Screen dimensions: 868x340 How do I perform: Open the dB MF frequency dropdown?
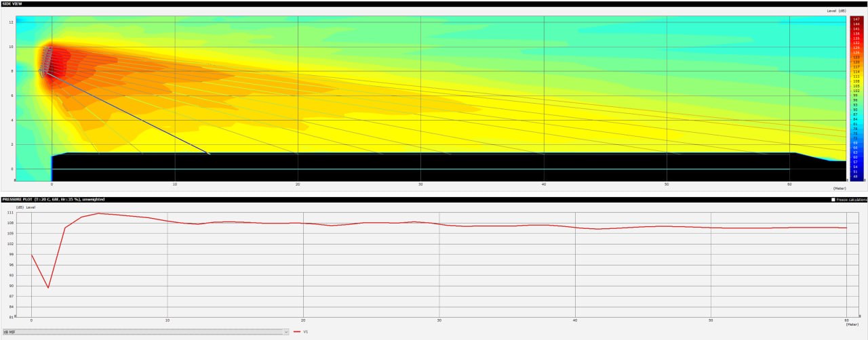click(146, 332)
